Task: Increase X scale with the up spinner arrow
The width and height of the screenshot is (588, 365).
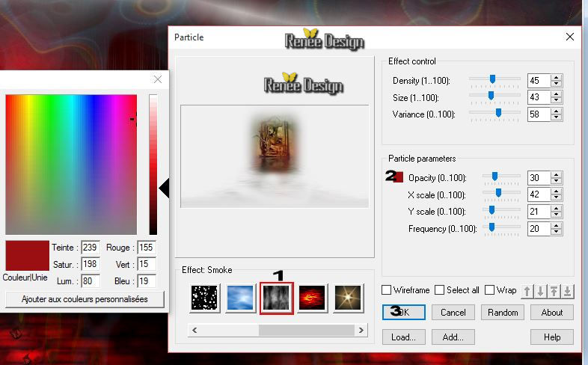Action: pyautogui.click(x=557, y=191)
